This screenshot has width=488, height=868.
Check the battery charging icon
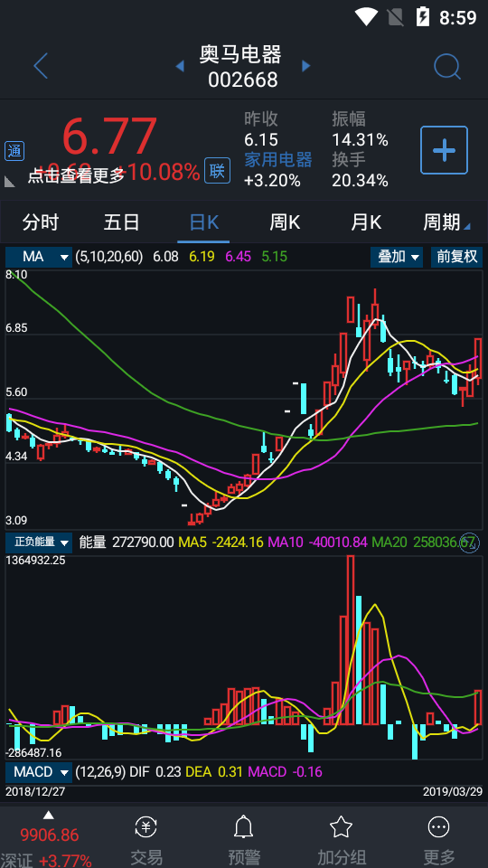click(x=422, y=16)
